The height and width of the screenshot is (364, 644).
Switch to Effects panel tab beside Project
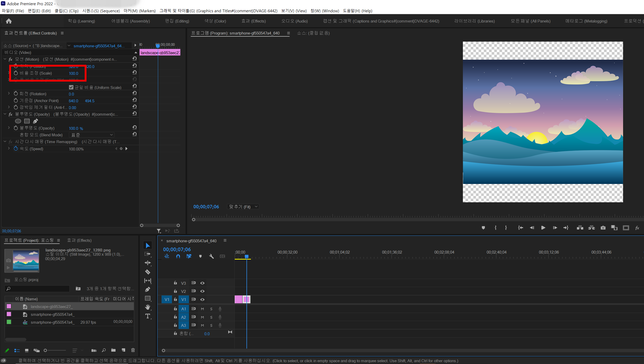[x=79, y=240]
